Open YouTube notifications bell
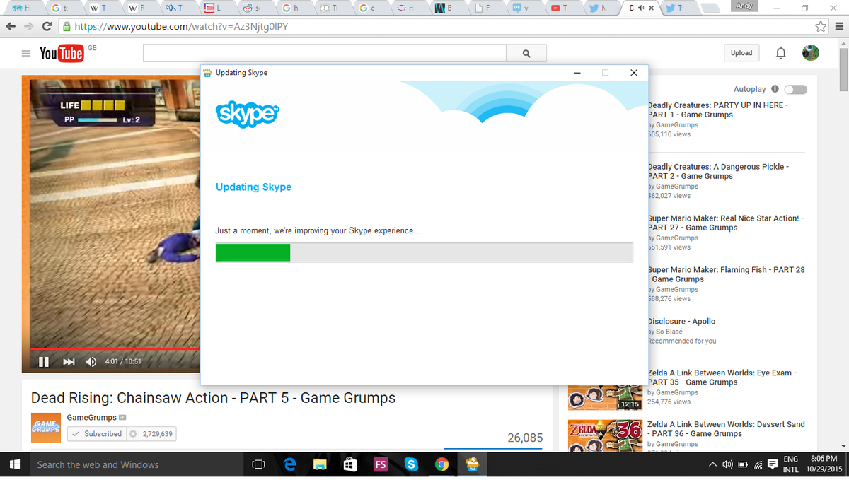Image resolution: width=849 pixels, height=504 pixels. (781, 53)
